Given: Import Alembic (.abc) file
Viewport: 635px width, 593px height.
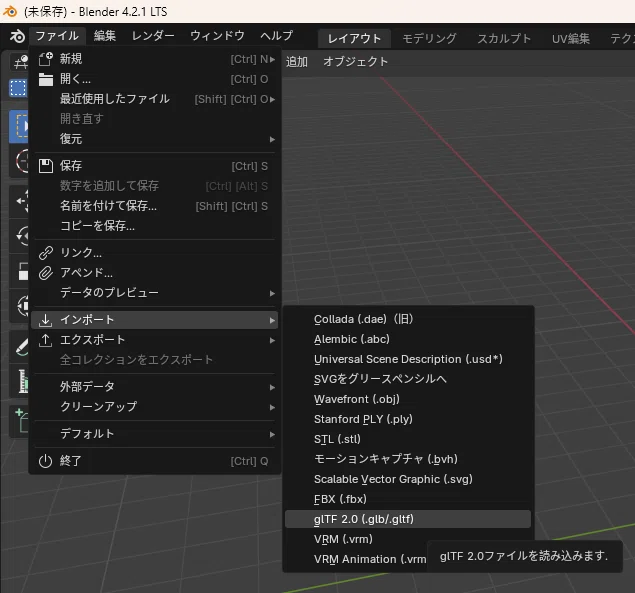Looking at the screenshot, I should [x=408, y=339].
